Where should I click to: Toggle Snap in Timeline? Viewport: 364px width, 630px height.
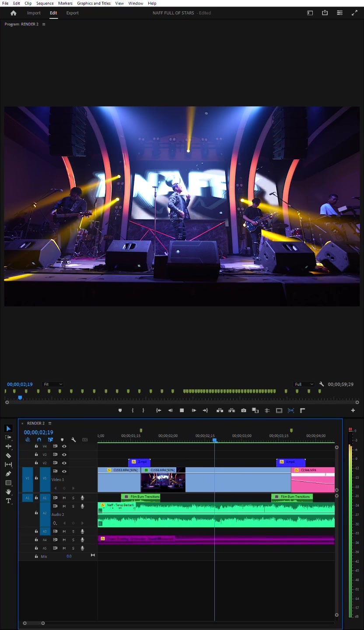[x=39, y=440]
